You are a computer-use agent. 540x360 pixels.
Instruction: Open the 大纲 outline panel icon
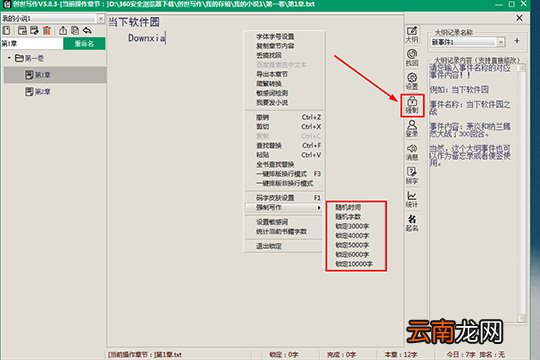[x=412, y=34]
